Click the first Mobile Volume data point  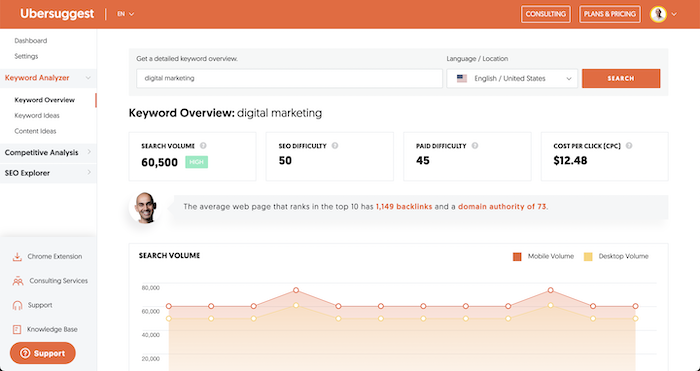tap(169, 306)
